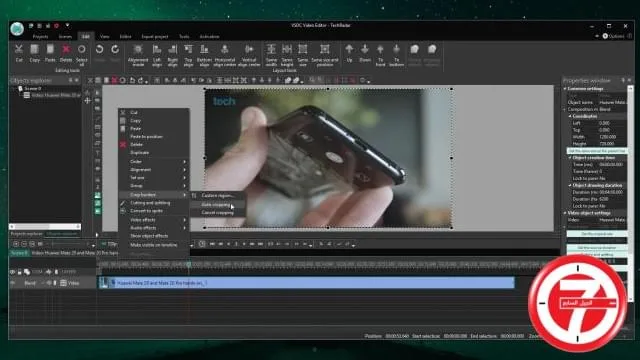The height and width of the screenshot is (360, 640).
Task: Open the View ribbon tab
Action: [104, 37]
